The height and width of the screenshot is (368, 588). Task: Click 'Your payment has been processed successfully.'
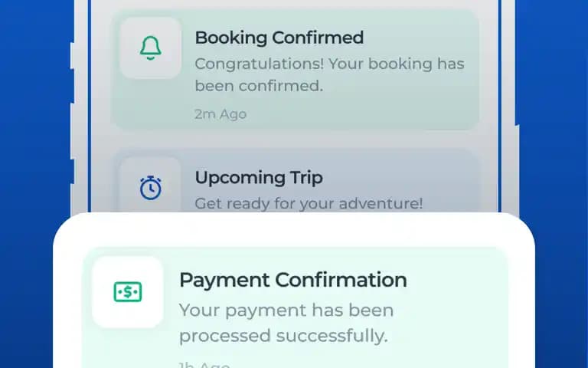[286, 323]
